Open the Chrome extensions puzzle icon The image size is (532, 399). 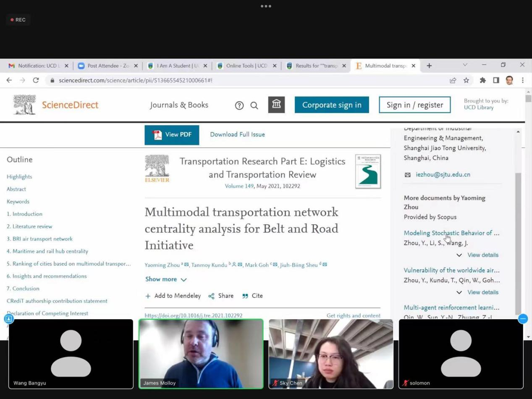click(x=482, y=80)
